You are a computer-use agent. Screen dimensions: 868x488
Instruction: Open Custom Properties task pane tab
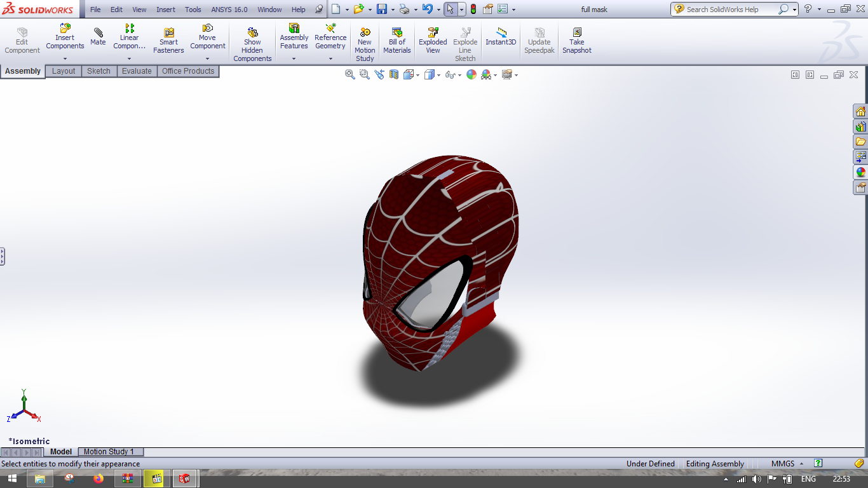click(860, 187)
